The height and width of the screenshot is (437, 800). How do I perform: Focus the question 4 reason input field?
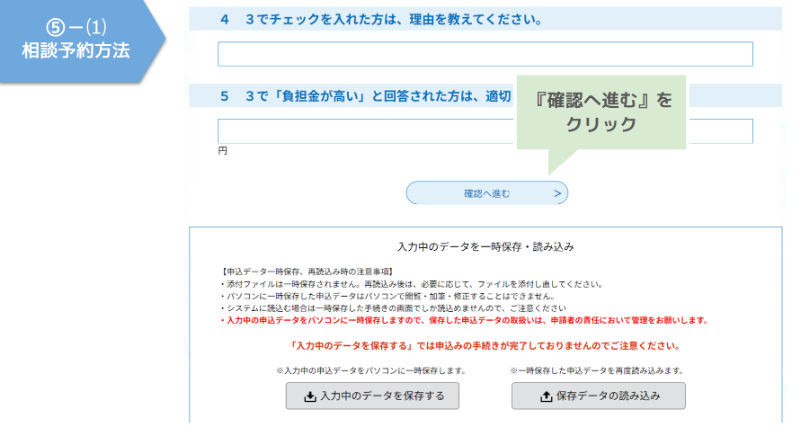point(485,54)
